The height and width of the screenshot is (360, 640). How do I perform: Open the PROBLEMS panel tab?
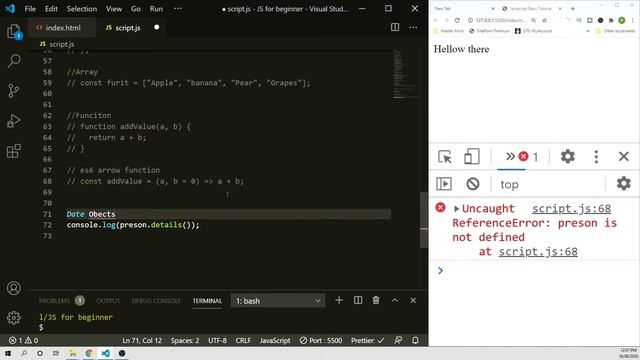tap(61, 301)
